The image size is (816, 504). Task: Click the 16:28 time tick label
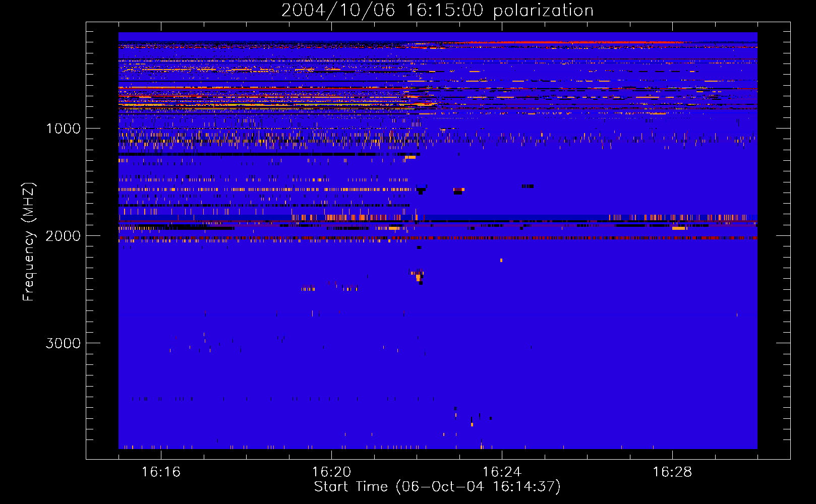click(672, 472)
